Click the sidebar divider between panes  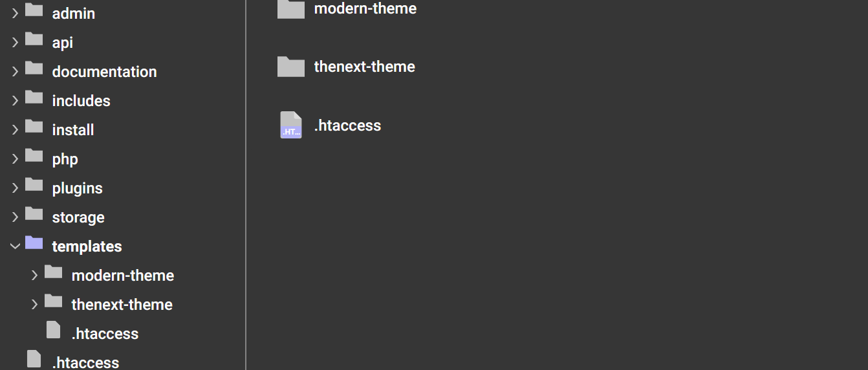click(246, 185)
